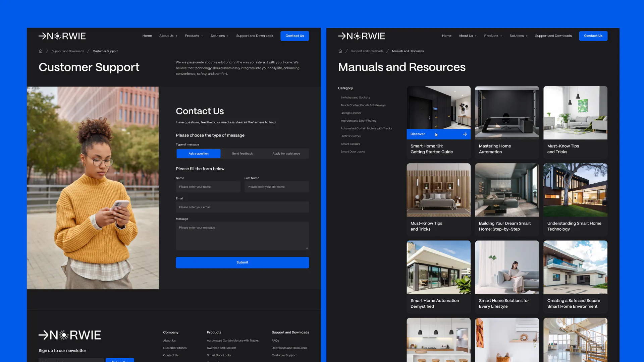Click arrow icon on Discover overlay
The width and height of the screenshot is (644, 362).
pyautogui.click(x=465, y=134)
